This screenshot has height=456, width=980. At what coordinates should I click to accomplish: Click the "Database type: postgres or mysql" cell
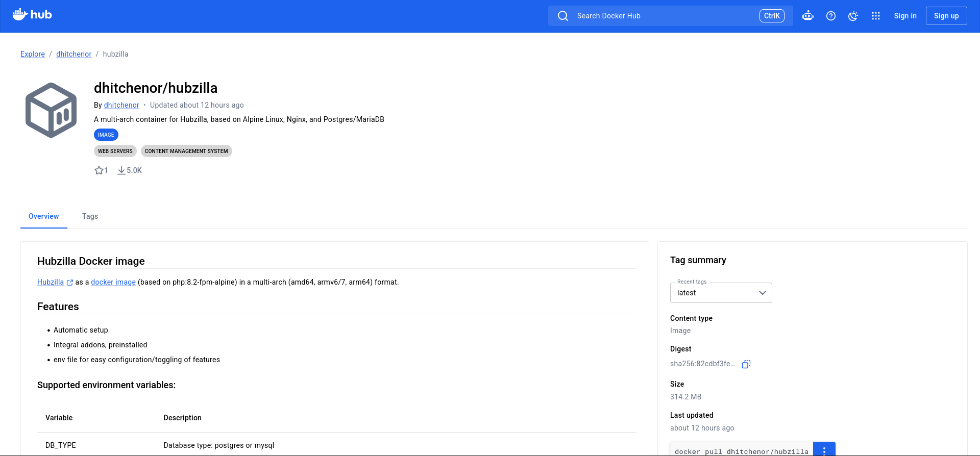(219, 445)
